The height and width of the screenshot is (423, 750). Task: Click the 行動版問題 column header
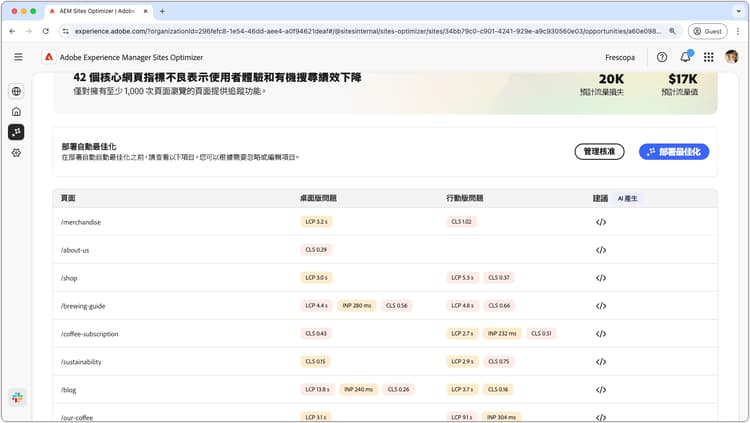pyautogui.click(x=464, y=198)
